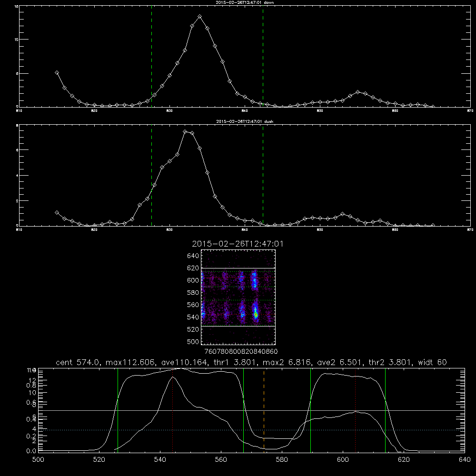The height and width of the screenshot is (476, 476).
Task: Click the '10' y-axis label of dawn plot
Action: coord(16,40)
